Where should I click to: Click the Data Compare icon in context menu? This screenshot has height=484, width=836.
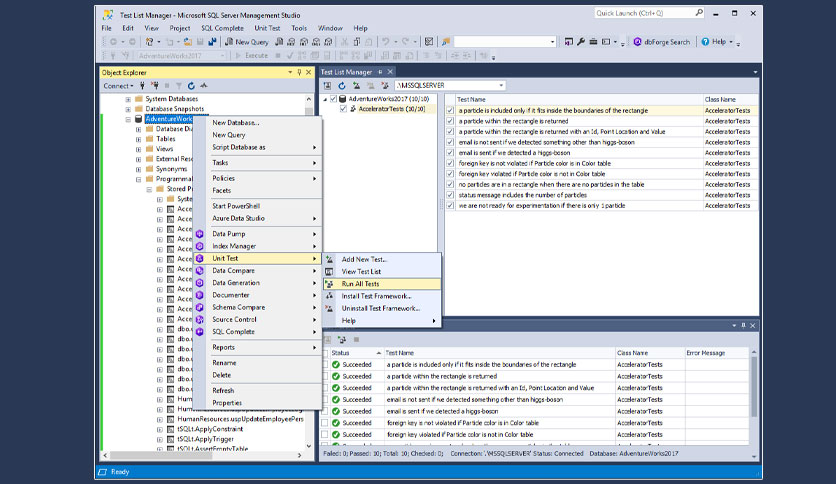(x=199, y=271)
